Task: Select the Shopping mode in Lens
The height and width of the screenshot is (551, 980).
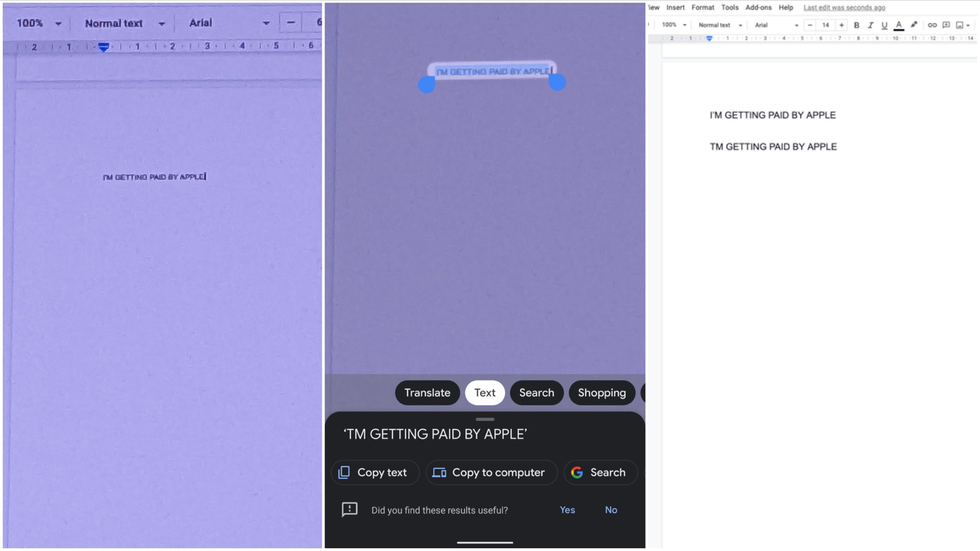Action: tap(602, 393)
